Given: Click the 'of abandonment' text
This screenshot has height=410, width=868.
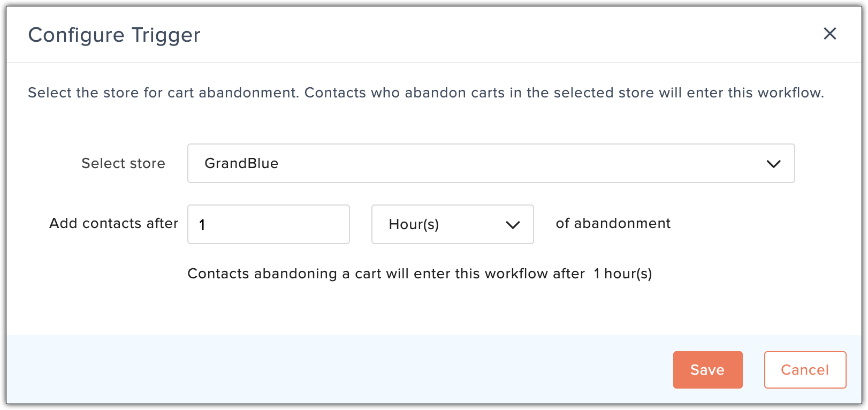Looking at the screenshot, I should click(x=613, y=223).
